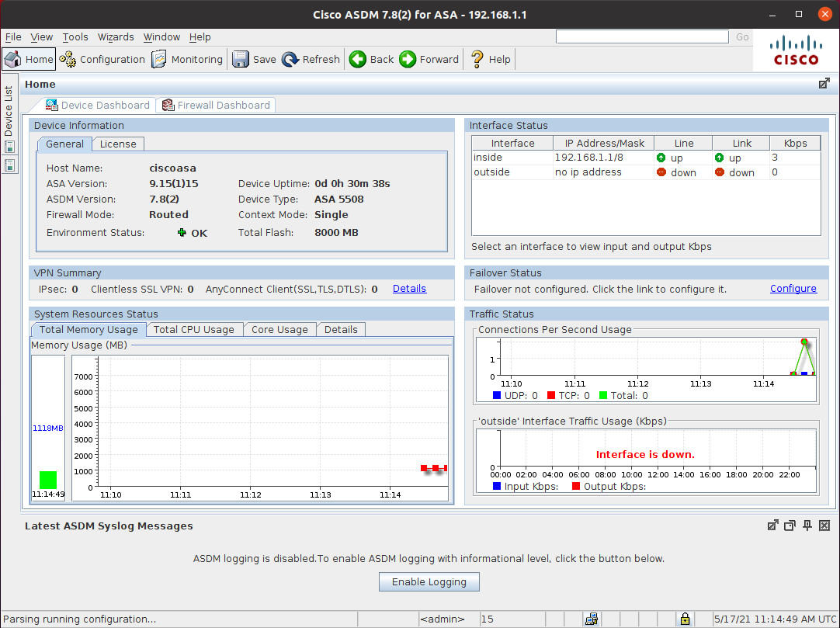Go Back to previous pane
The width and height of the screenshot is (840, 628).
(x=372, y=60)
